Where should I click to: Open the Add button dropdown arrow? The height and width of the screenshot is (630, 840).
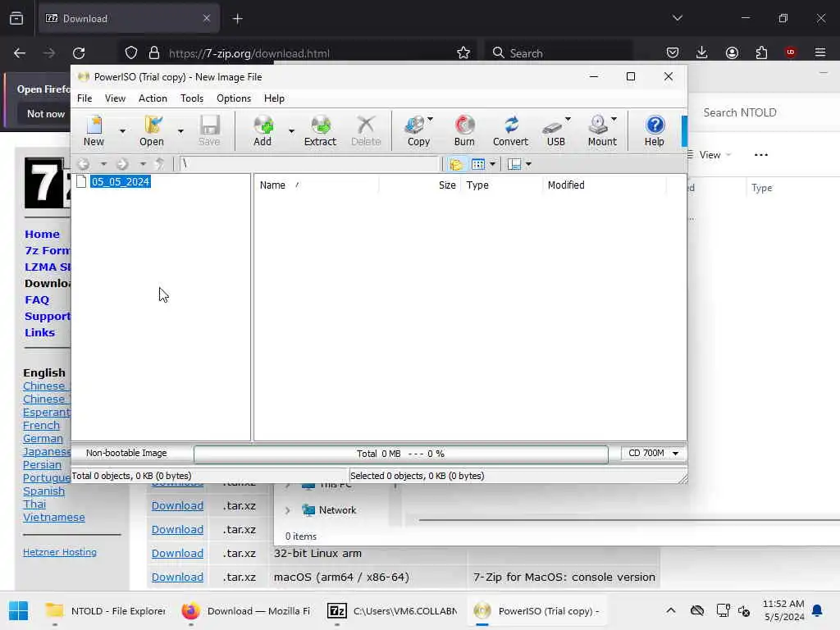[291, 130]
